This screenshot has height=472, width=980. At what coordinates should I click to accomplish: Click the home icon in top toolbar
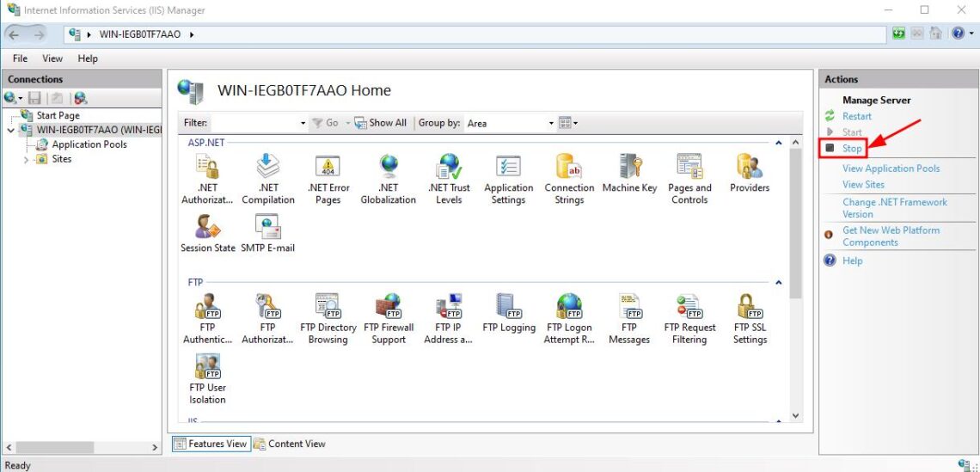tap(935, 34)
